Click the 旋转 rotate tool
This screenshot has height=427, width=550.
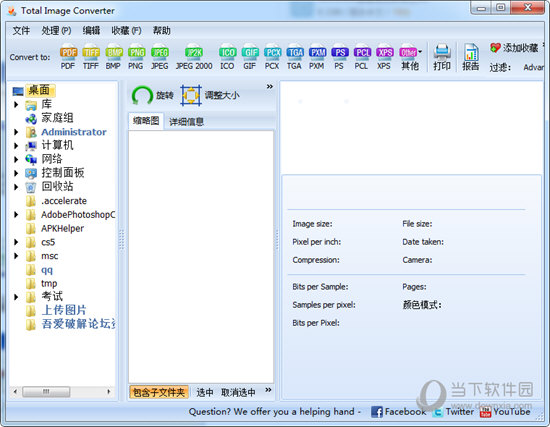coord(153,95)
